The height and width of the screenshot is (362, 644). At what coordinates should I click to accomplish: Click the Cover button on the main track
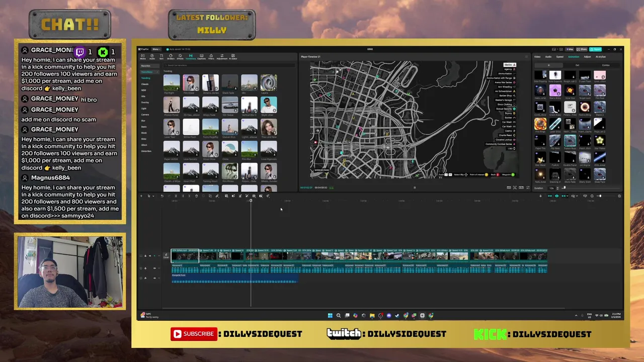pyautogui.click(x=166, y=256)
